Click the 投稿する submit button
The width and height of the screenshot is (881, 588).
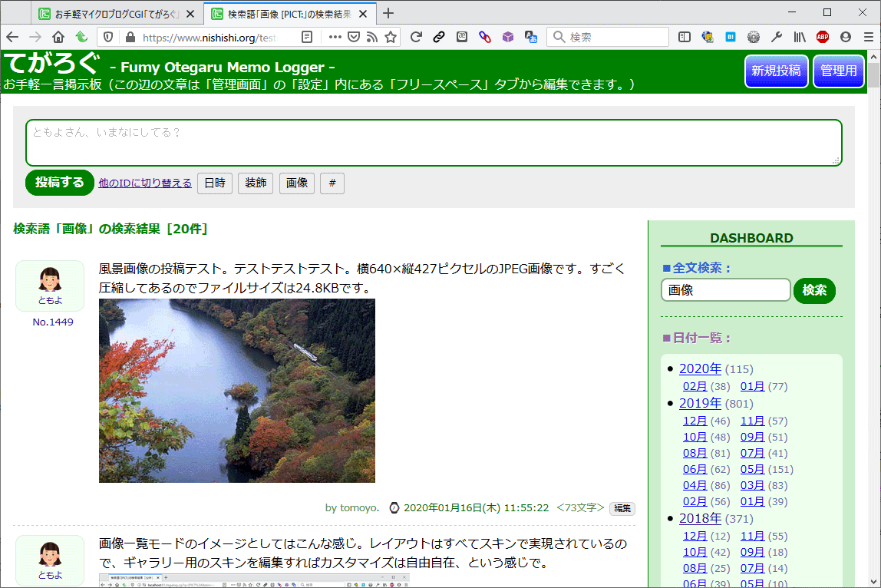(x=60, y=183)
